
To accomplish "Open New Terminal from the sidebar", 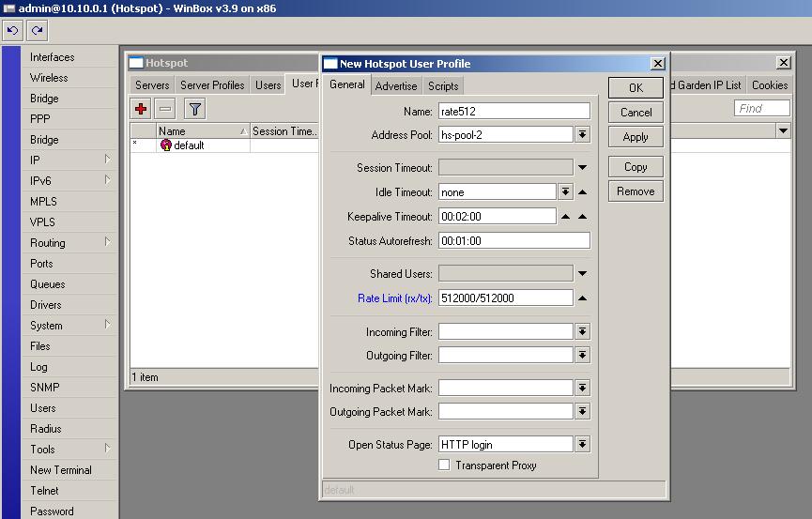I will [61, 470].
